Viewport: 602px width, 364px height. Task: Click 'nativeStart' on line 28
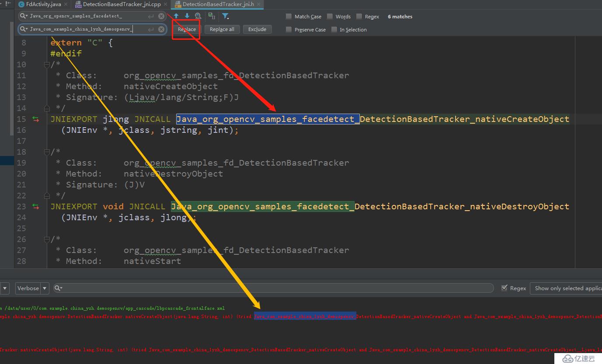pos(152,261)
